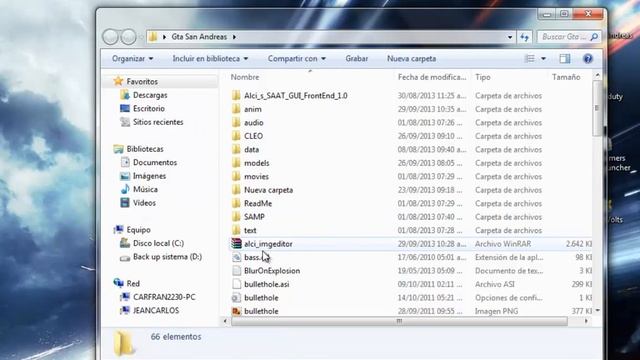Click the Descargas folder icon in sidebar
Viewport: 640px width, 360px height.
125,95
